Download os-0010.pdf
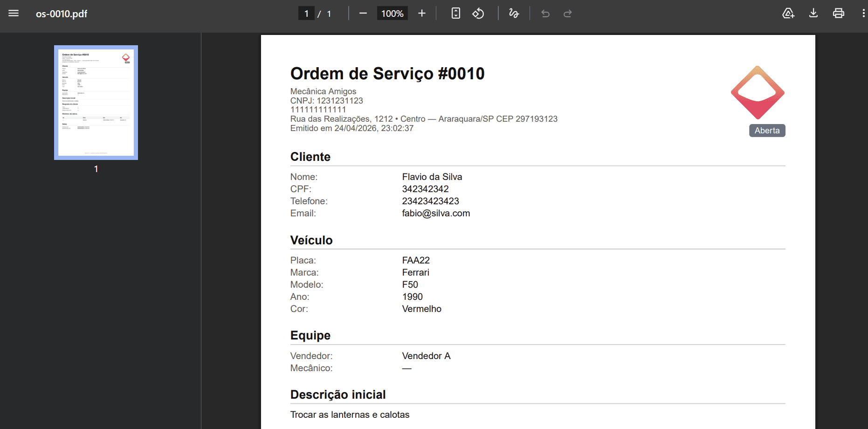Image resolution: width=868 pixels, height=429 pixels. pyautogui.click(x=813, y=14)
